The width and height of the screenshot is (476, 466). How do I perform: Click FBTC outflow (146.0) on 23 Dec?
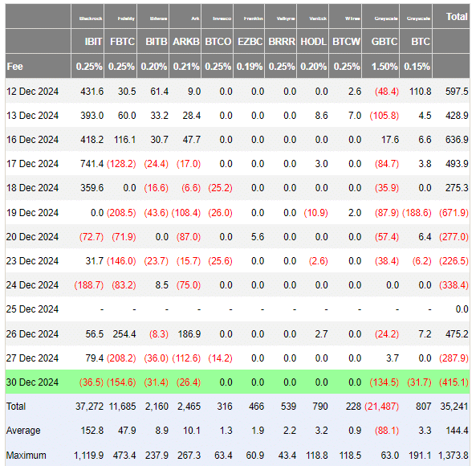coord(121,261)
